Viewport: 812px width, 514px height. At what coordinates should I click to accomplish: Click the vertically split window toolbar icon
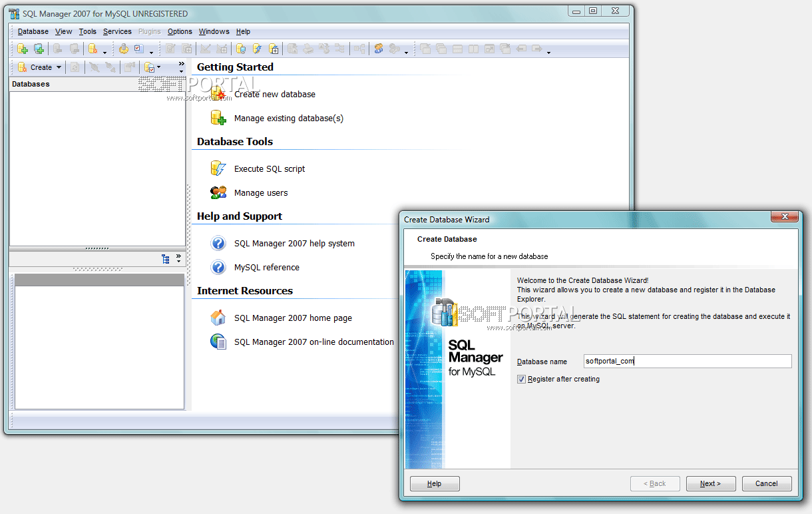473,49
